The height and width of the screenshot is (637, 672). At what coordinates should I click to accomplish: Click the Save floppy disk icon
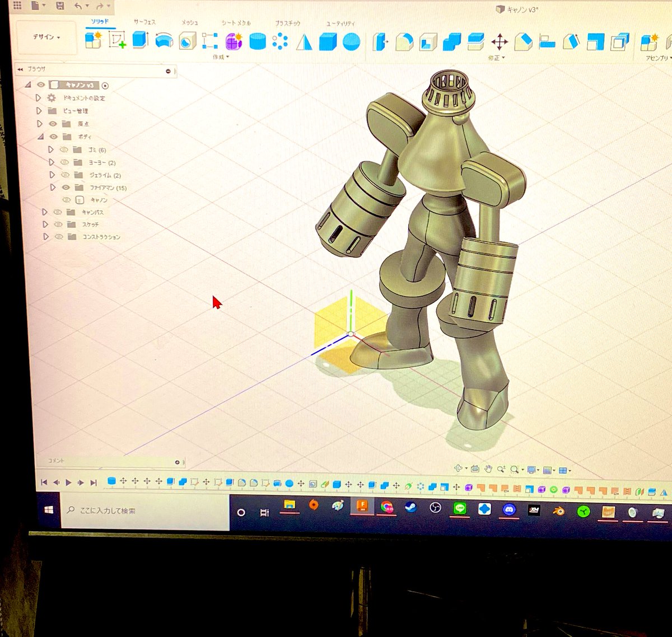click(60, 6)
